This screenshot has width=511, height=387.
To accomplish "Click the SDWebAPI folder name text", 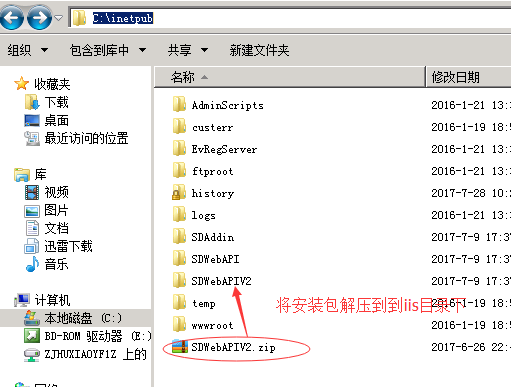I will [215, 259].
